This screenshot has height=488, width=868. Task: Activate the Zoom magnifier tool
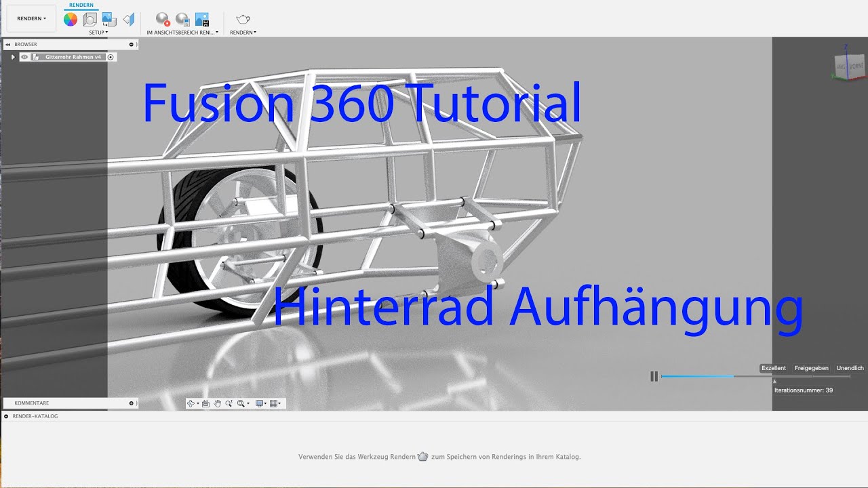229,403
